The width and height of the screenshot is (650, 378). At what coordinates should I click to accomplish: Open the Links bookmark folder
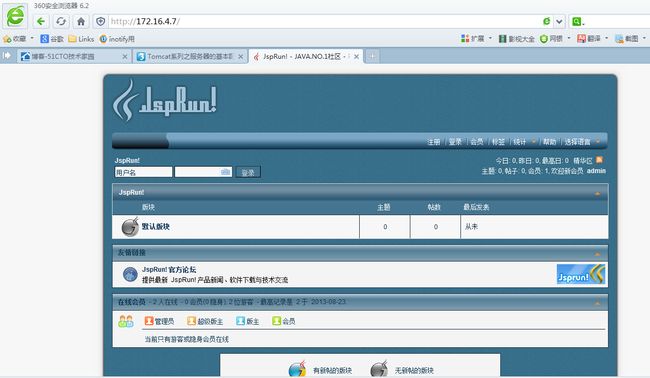tap(81, 39)
